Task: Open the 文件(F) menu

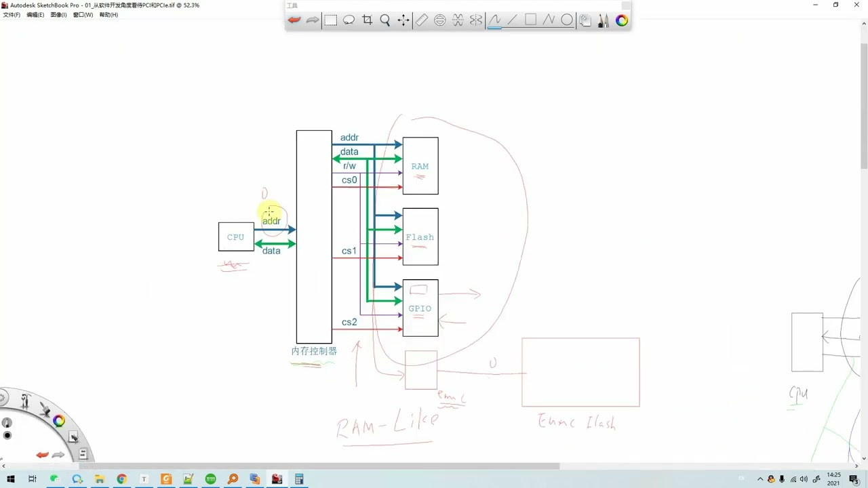Action: click(x=12, y=15)
